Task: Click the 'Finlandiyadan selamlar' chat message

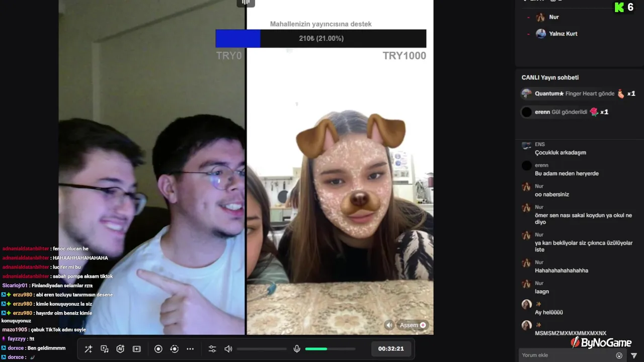Action: (x=62, y=286)
